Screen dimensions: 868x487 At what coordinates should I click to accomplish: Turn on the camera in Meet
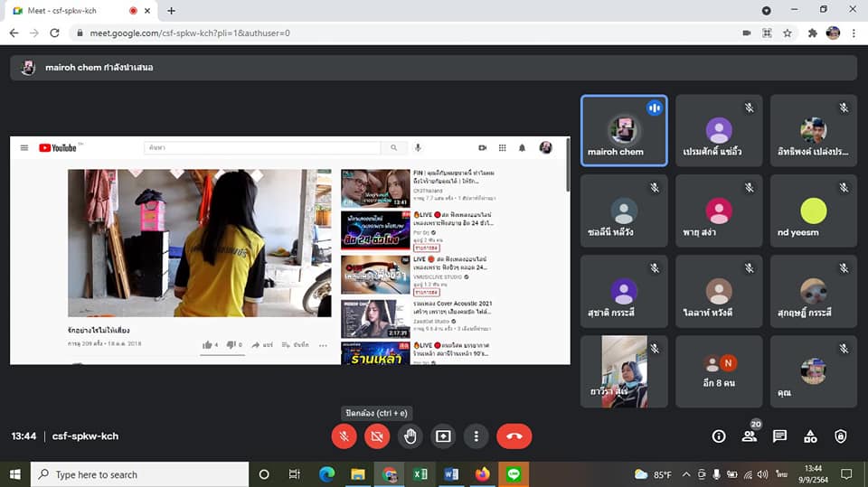coord(377,436)
